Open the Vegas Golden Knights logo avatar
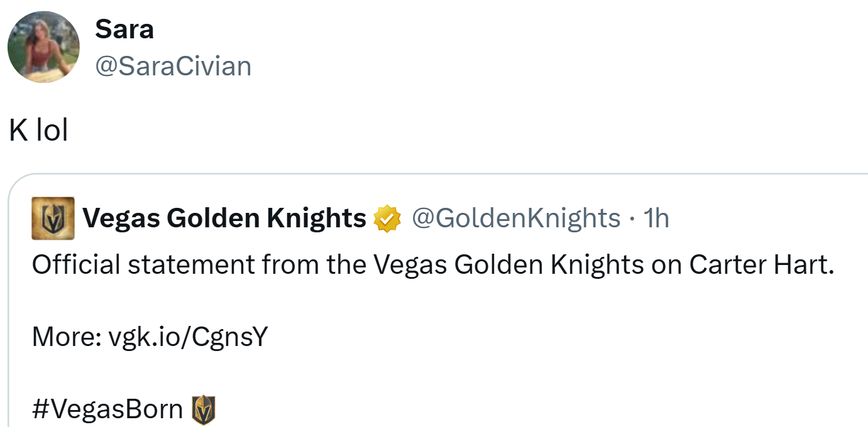The height and width of the screenshot is (427, 868). 53,219
